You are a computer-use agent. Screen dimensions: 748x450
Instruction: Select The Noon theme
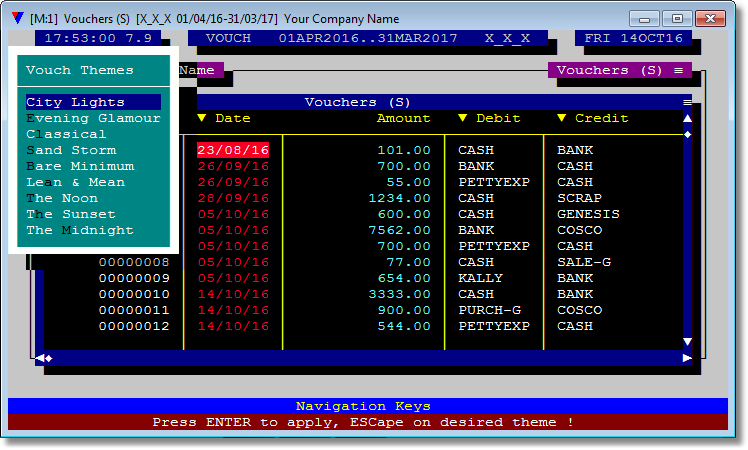(x=62, y=198)
